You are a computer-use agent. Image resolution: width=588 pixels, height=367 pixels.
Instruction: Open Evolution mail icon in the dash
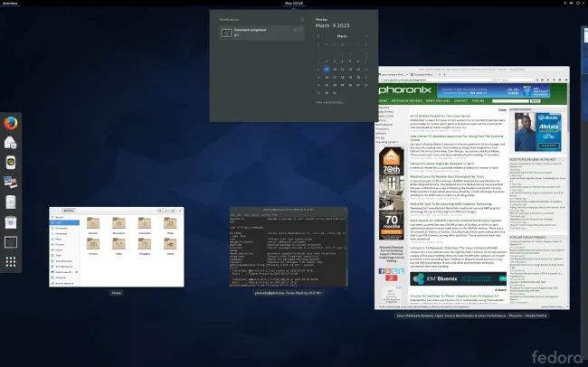point(11,143)
